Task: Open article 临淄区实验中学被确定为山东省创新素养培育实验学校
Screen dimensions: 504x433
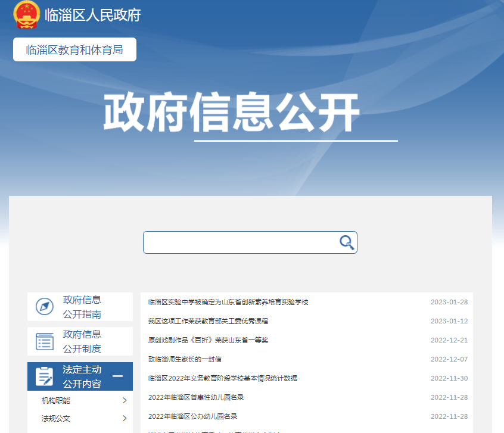Action: [x=228, y=302]
